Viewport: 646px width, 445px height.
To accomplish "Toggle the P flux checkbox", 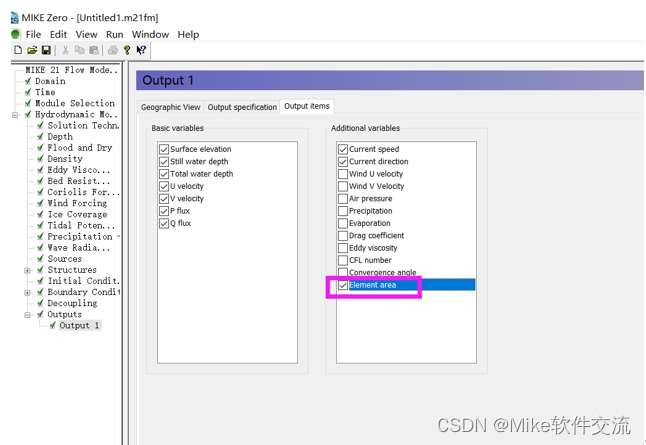I will 164,211.
